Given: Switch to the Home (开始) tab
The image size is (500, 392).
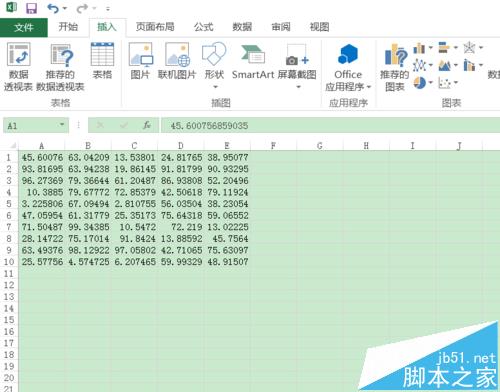Looking at the screenshot, I should (x=68, y=27).
